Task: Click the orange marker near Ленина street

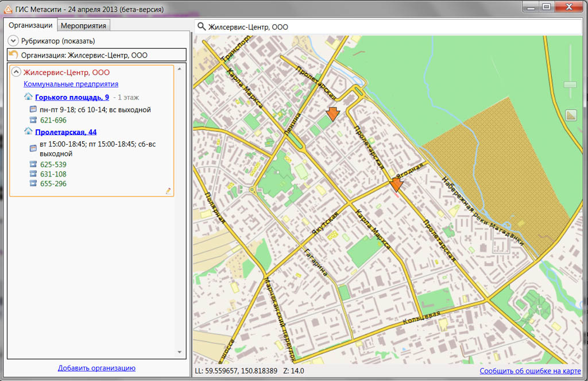Action: pos(332,113)
